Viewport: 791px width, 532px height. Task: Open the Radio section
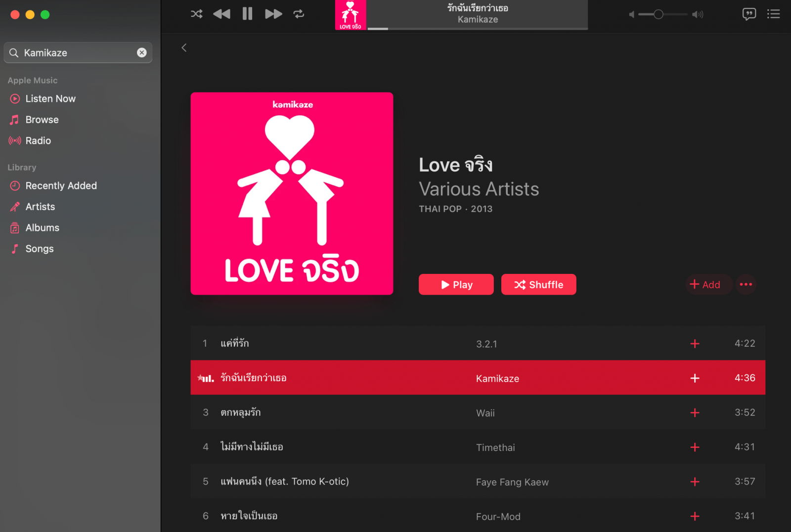38,141
